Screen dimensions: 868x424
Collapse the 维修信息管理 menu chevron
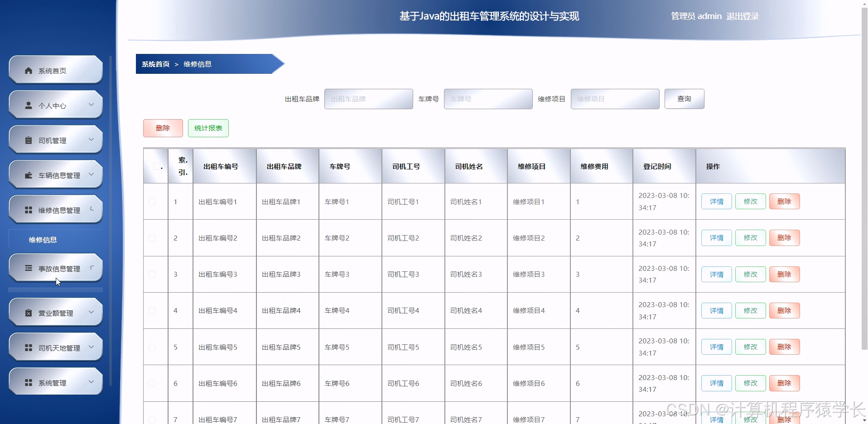pos(92,209)
